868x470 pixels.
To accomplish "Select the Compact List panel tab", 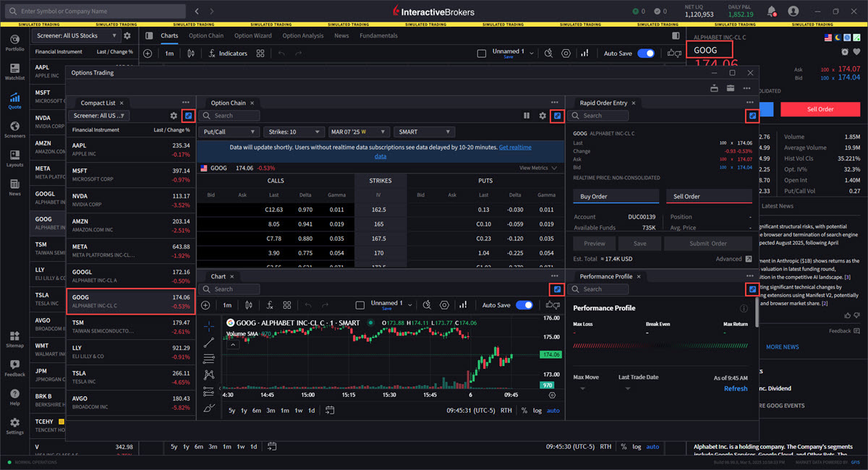I will tap(101, 103).
